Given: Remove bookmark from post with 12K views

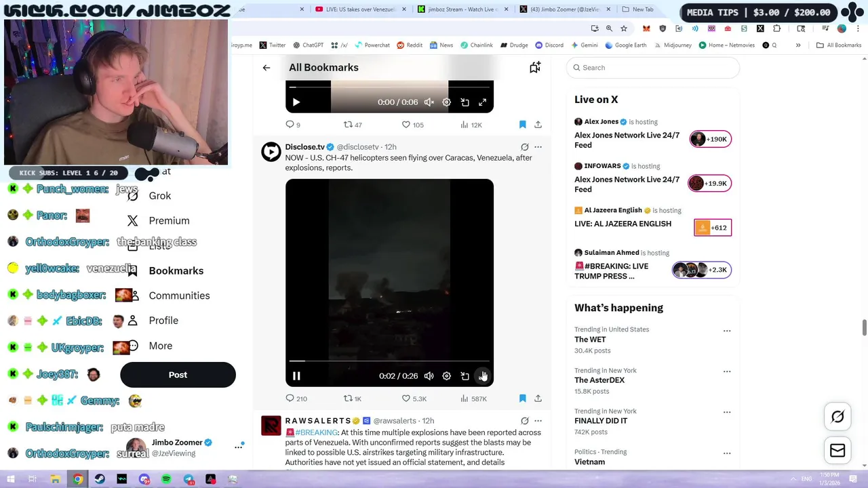Looking at the screenshot, I should 523,125.
